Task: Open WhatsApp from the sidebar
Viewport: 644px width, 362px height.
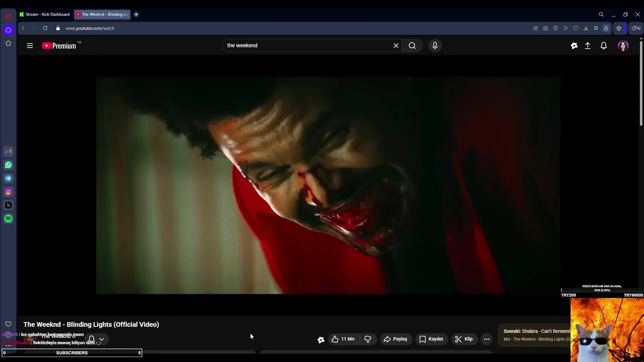Action: pyautogui.click(x=8, y=165)
